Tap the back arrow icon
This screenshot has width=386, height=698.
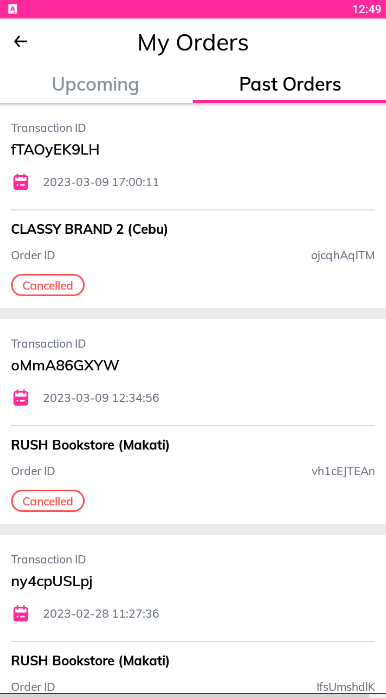20,42
